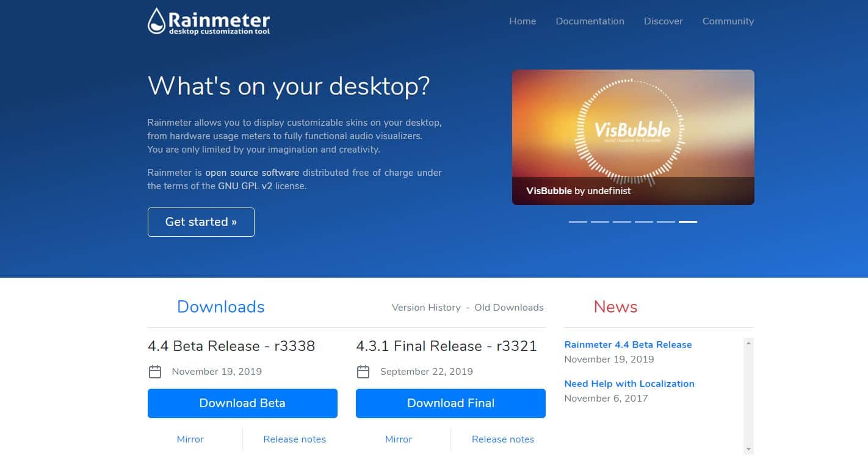Select the first carousel slide indicator
Screen dimensions: 868x473
(x=578, y=222)
